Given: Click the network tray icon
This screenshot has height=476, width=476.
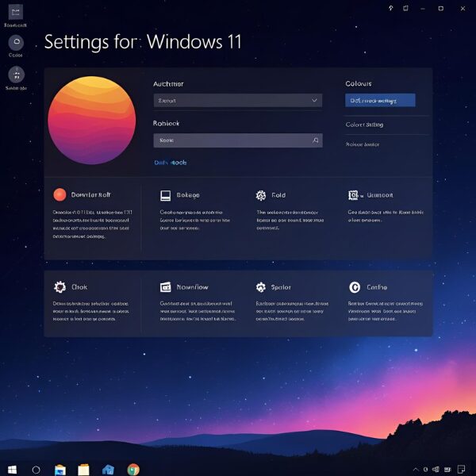Looking at the screenshot, I should [447, 470].
